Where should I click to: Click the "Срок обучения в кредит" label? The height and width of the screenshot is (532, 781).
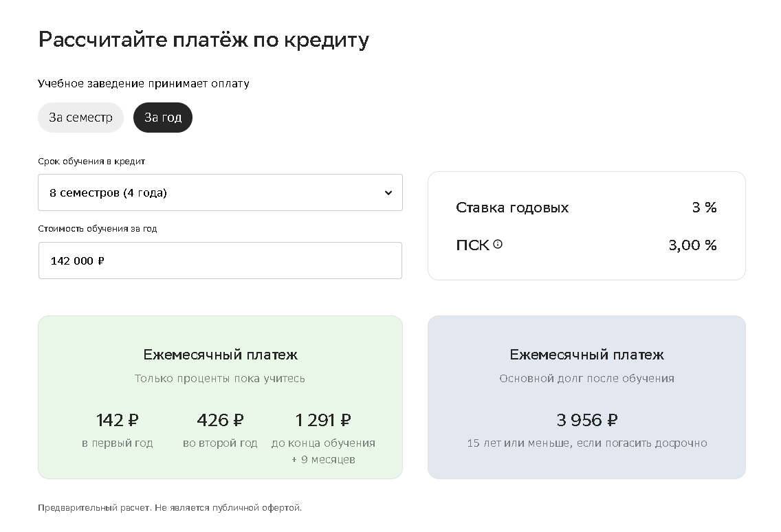click(x=91, y=162)
